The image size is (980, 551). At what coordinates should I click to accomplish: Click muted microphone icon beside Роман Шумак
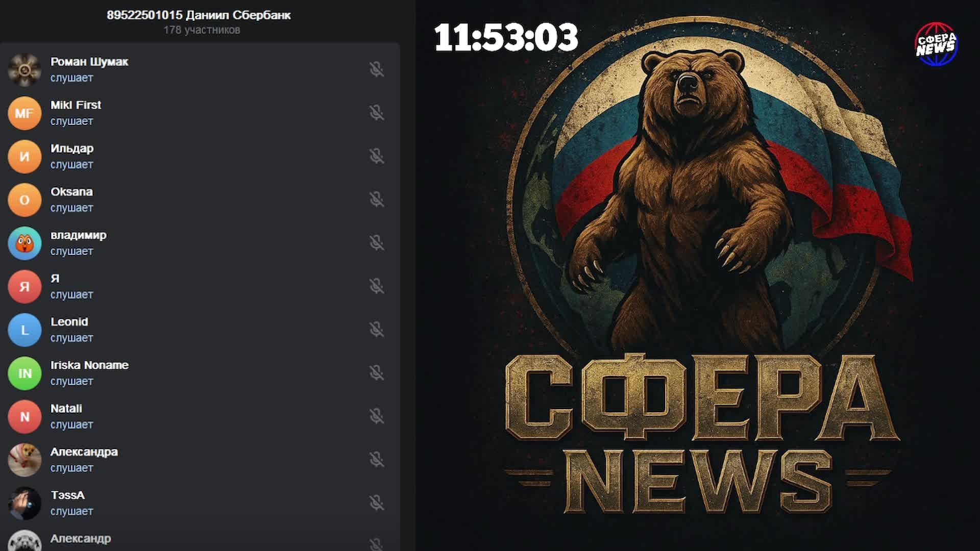(x=377, y=69)
